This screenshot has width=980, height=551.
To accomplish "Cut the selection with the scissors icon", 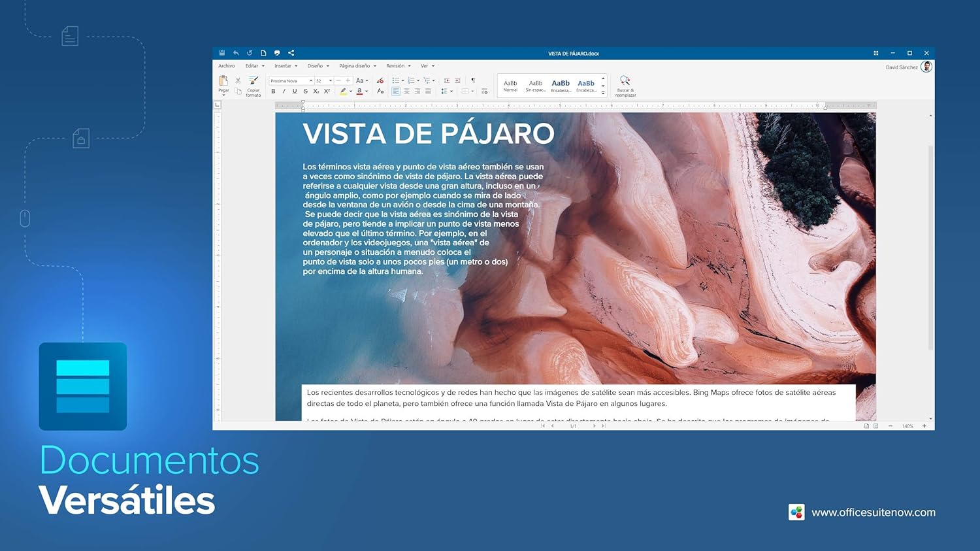I will click(x=238, y=80).
